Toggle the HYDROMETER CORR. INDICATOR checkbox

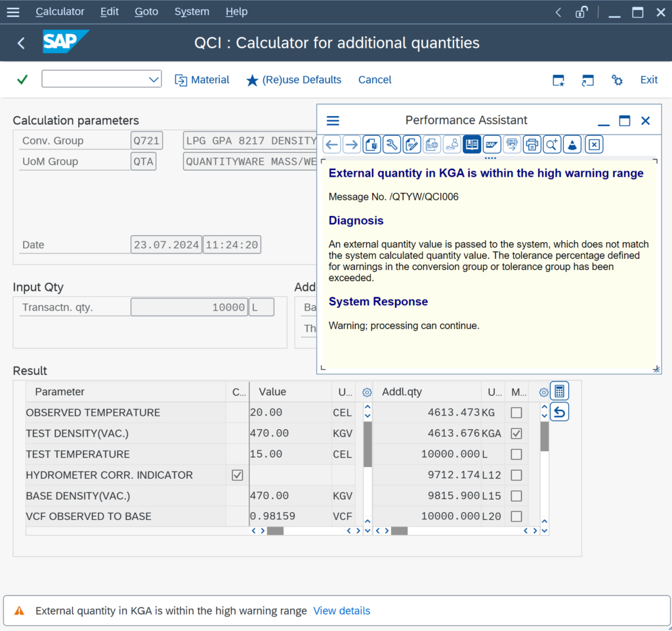pos(238,475)
